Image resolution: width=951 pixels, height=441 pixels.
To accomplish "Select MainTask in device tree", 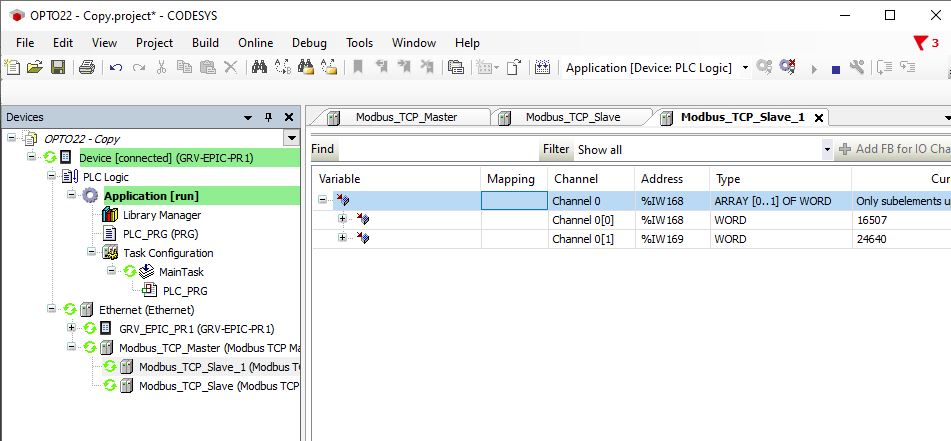I will (181, 272).
